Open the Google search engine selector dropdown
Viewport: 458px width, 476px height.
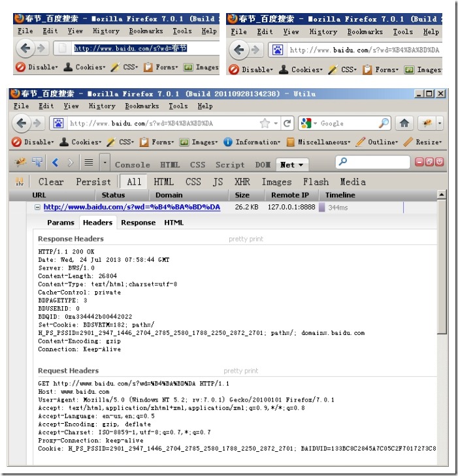click(x=315, y=123)
